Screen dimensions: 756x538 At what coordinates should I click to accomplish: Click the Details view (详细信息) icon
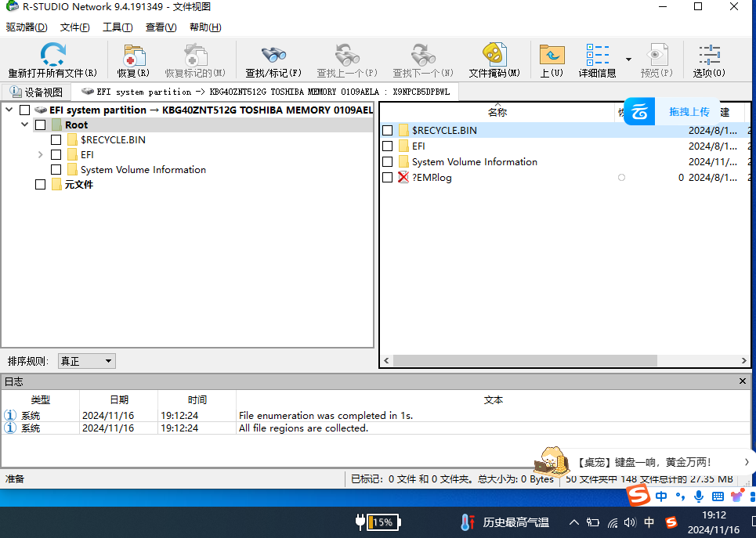coord(597,55)
